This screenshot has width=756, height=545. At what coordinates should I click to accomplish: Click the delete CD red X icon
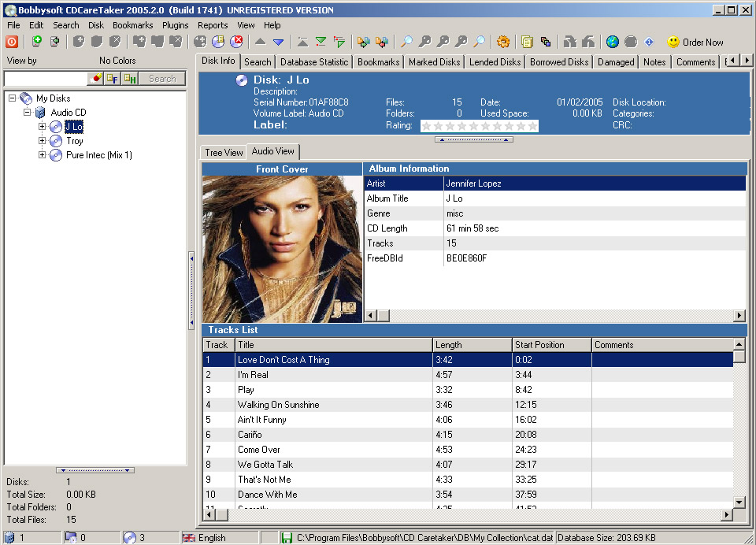[236, 42]
